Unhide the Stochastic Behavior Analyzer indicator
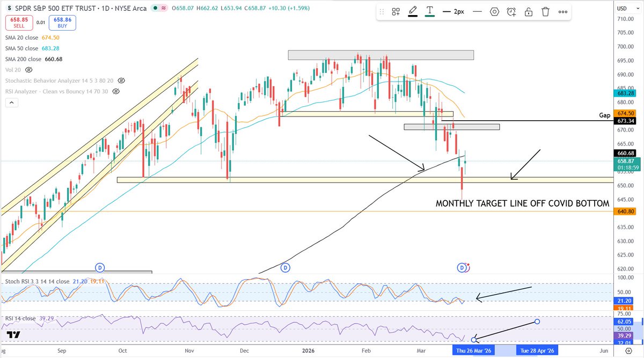644x358 pixels. (121, 81)
